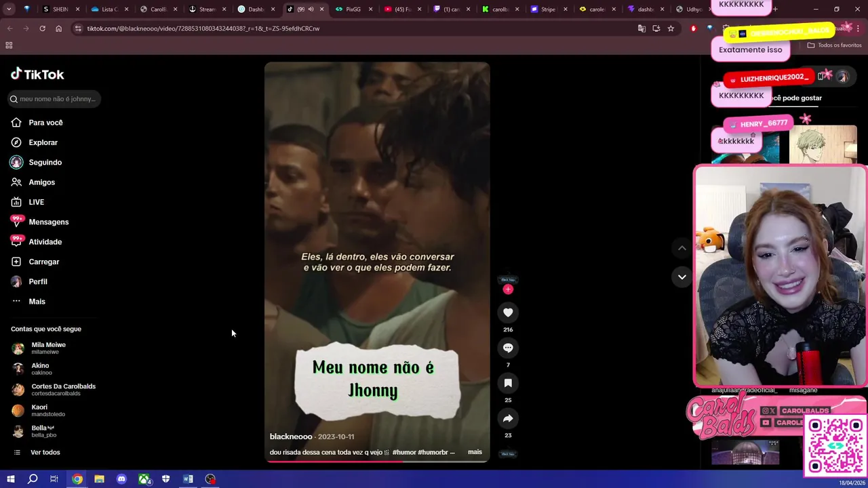Bookmark this page star icon
Screen dimensions: 868x488
coord(671,28)
